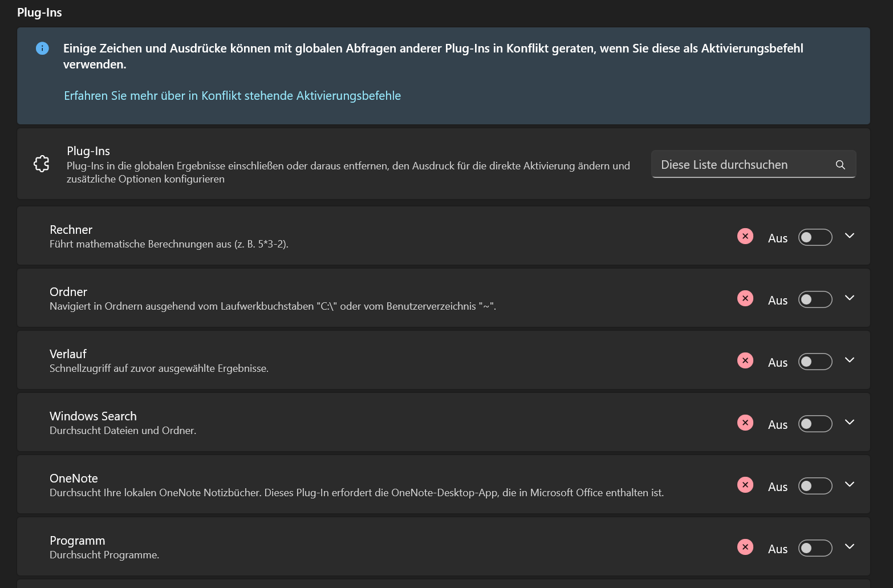Viewport: 893px width, 588px height.
Task: Open the OneNote plug-in details chevron
Action: click(850, 484)
